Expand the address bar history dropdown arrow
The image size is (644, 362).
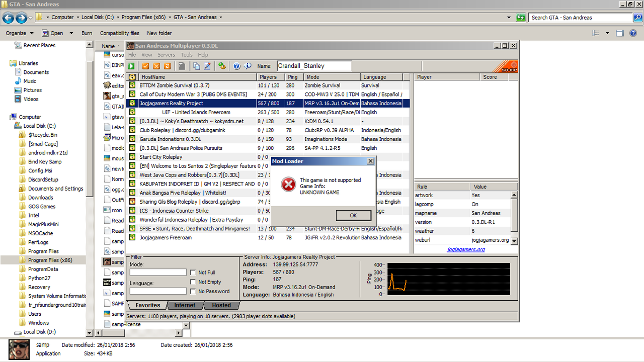click(509, 17)
